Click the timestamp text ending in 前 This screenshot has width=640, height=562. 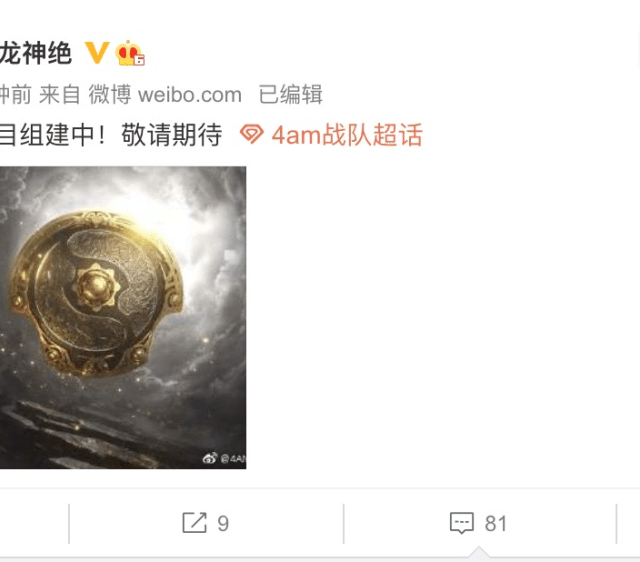16,95
